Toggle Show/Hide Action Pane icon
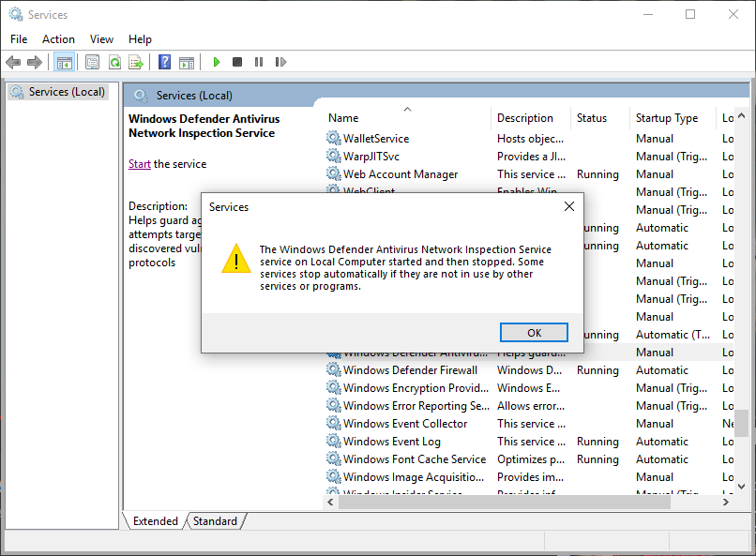The image size is (756, 556). pos(187,63)
